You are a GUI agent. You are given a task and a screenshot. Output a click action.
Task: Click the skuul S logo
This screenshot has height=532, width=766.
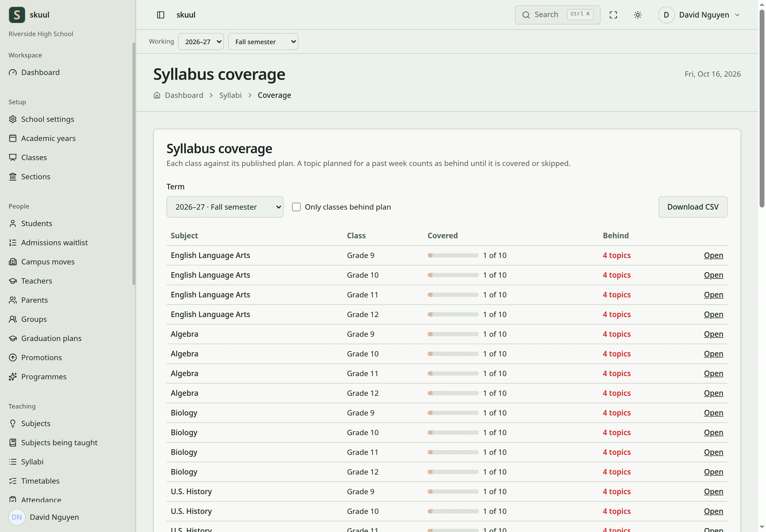pyautogui.click(x=17, y=15)
